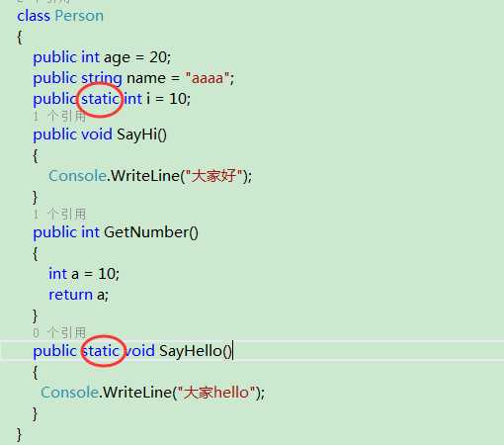Viewport: 504px width, 445px height.
Task: Click the "aaaa" string literal
Action: pos(208,78)
